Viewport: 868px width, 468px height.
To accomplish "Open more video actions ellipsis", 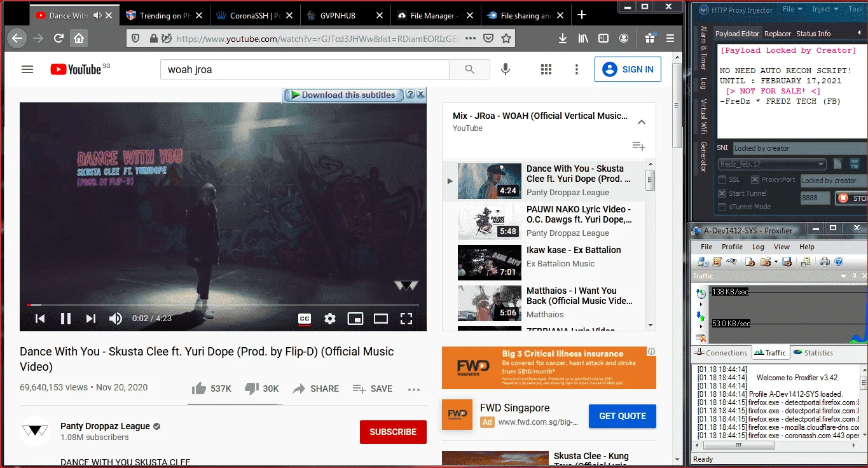I will [x=414, y=389].
